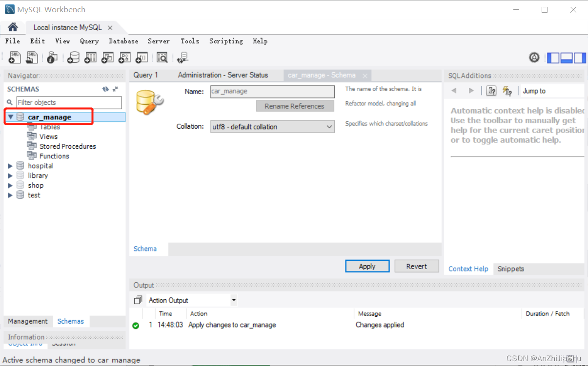Click the schema Name input field
588x366 pixels.
click(273, 91)
